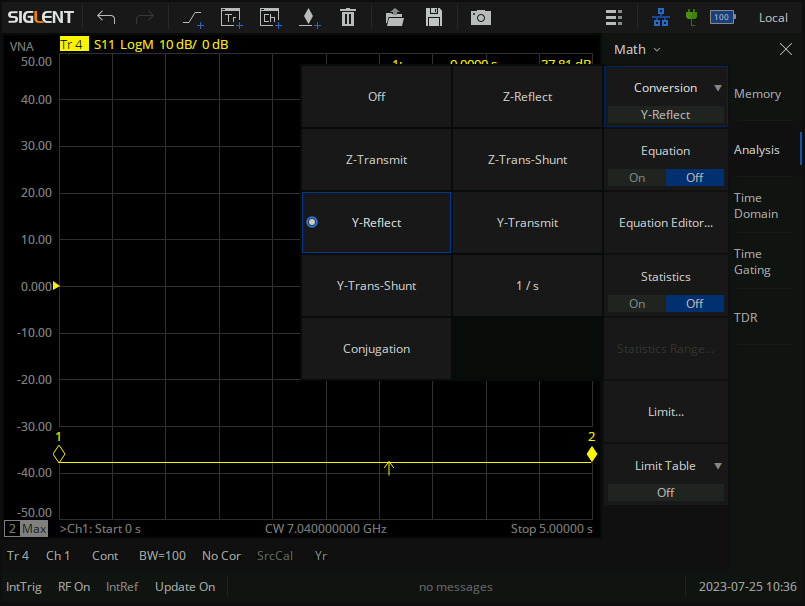Click the 10 dB/ 0 dB scale label

click(x=194, y=44)
